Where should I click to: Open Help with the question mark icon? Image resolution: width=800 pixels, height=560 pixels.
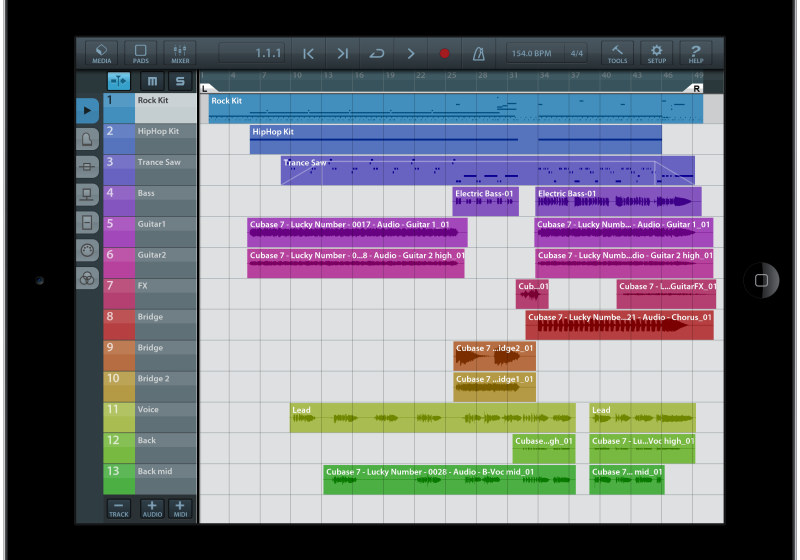(696, 53)
